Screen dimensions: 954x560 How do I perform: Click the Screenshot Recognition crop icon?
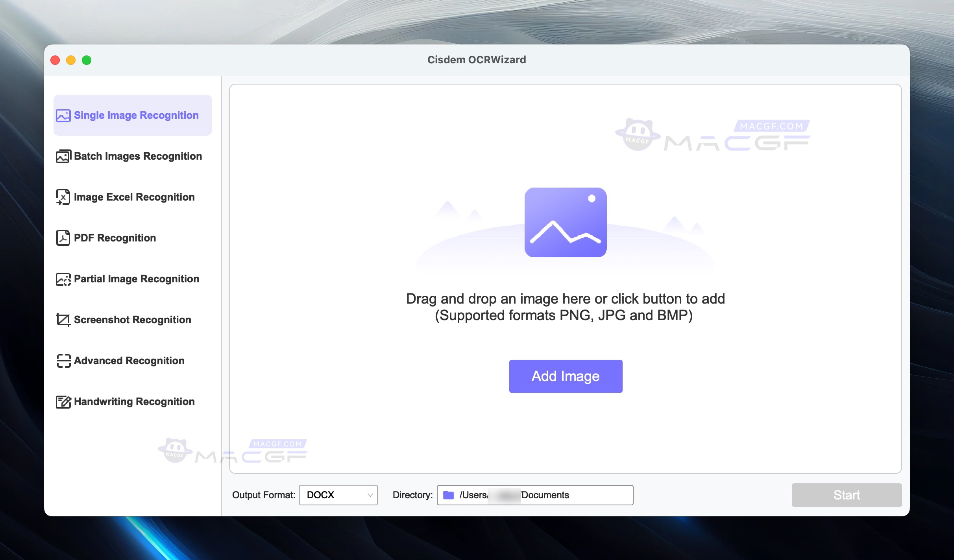pos(63,320)
